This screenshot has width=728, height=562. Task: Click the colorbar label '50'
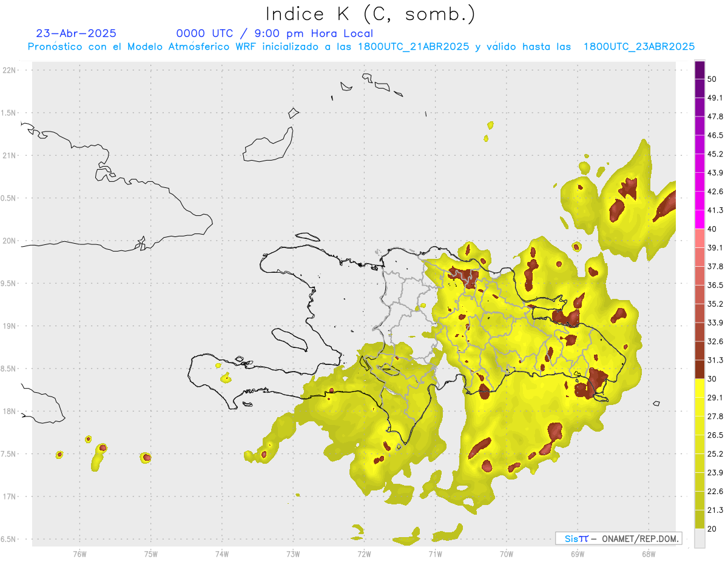(x=712, y=79)
